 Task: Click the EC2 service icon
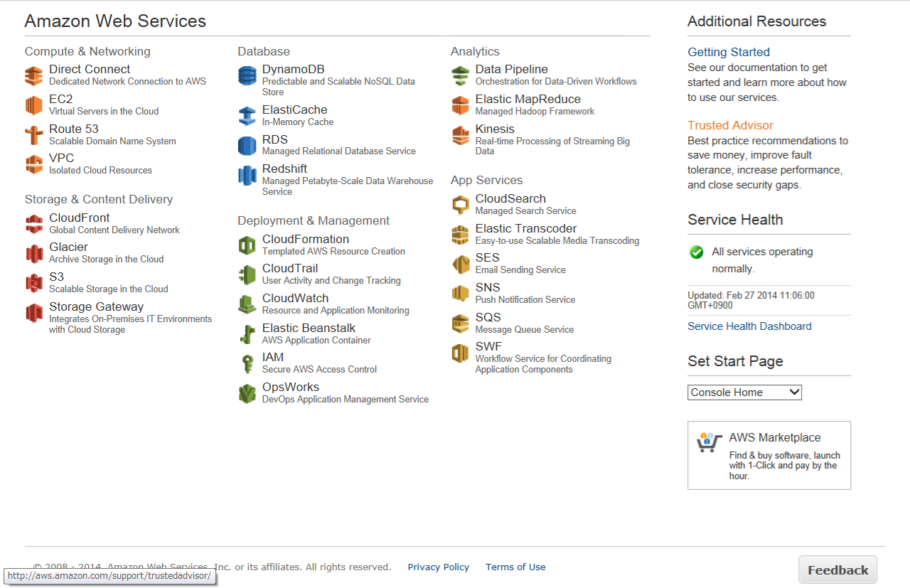[34, 105]
